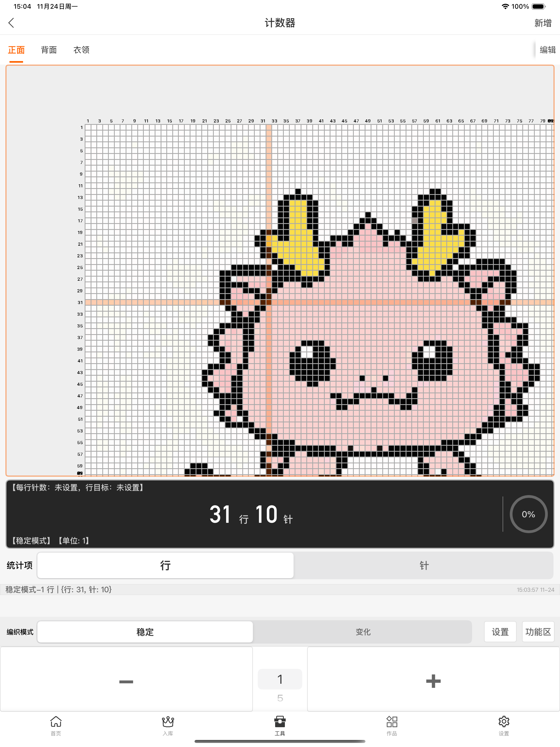The width and height of the screenshot is (560, 747).
Task: Tap the battery indicator in status bar
Action: tap(539, 7)
